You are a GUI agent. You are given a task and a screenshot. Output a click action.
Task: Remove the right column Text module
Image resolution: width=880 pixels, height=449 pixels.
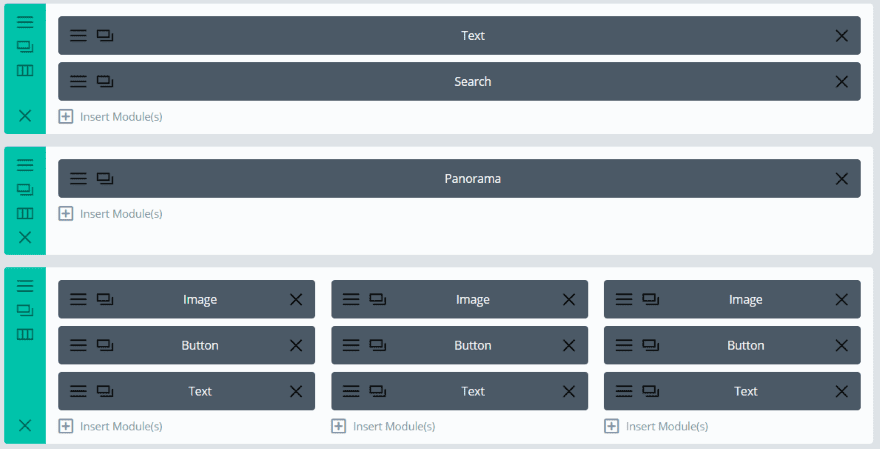tap(841, 392)
